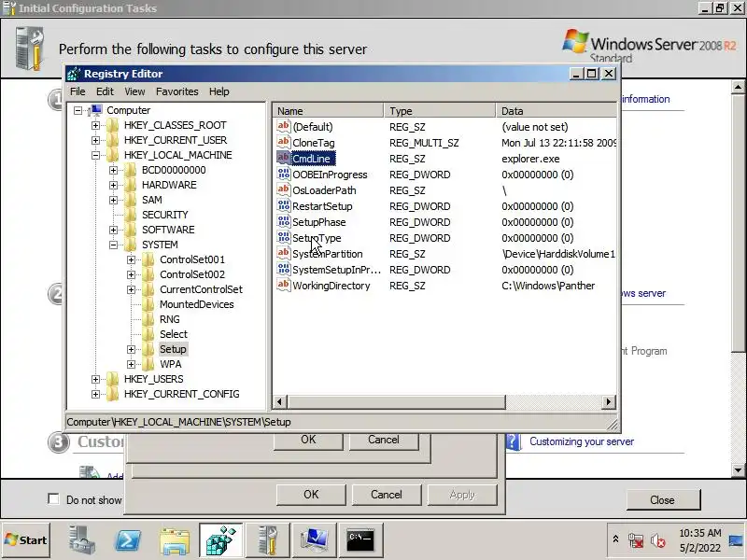Launch Windows PowerShell from the taskbar
The height and width of the screenshot is (560, 747).
tap(128, 540)
